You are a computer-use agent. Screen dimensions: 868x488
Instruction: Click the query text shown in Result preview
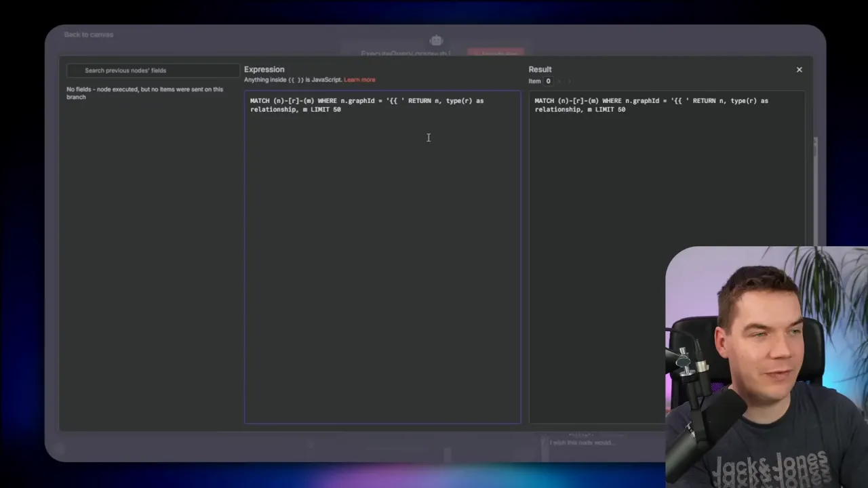(651, 105)
